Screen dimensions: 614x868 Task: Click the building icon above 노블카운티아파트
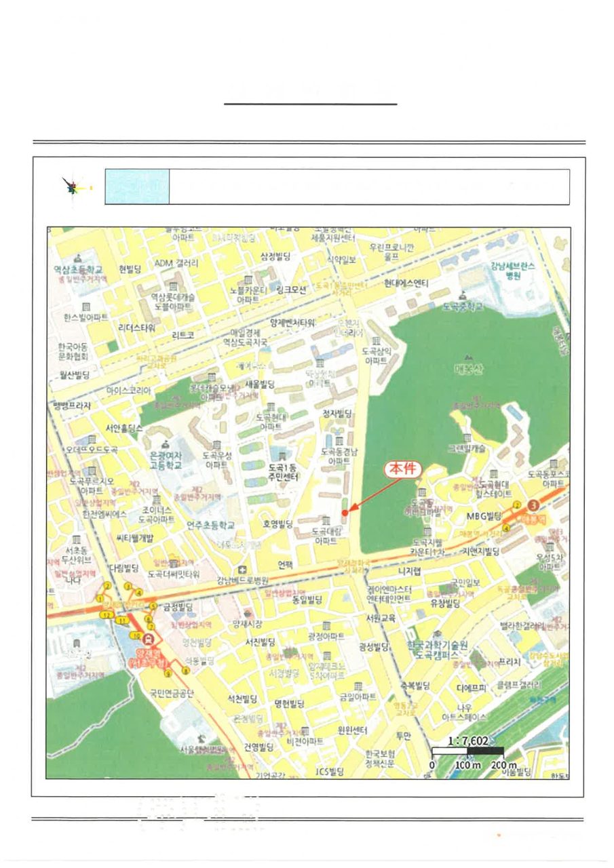[248, 279]
